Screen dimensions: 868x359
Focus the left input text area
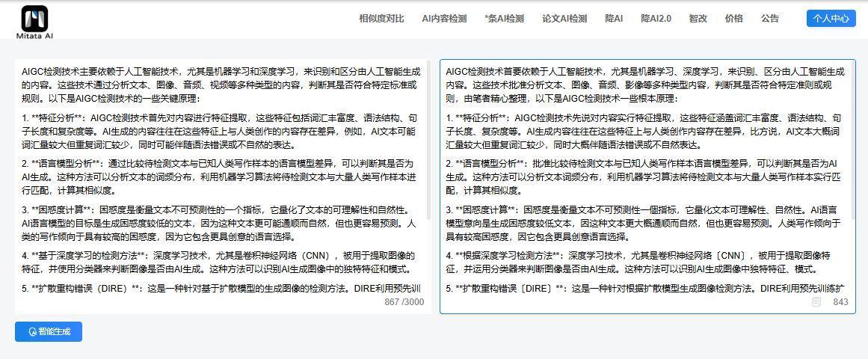click(x=223, y=187)
